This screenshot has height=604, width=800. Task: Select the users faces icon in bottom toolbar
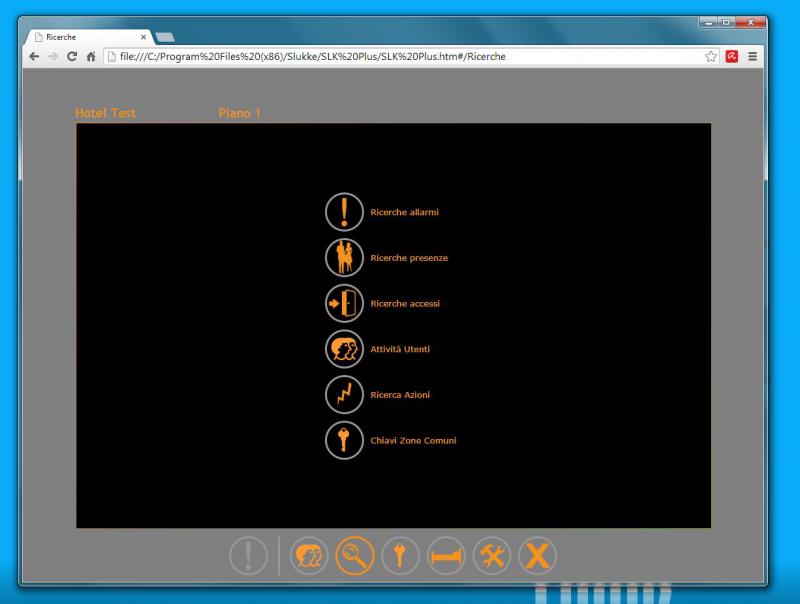tap(309, 556)
